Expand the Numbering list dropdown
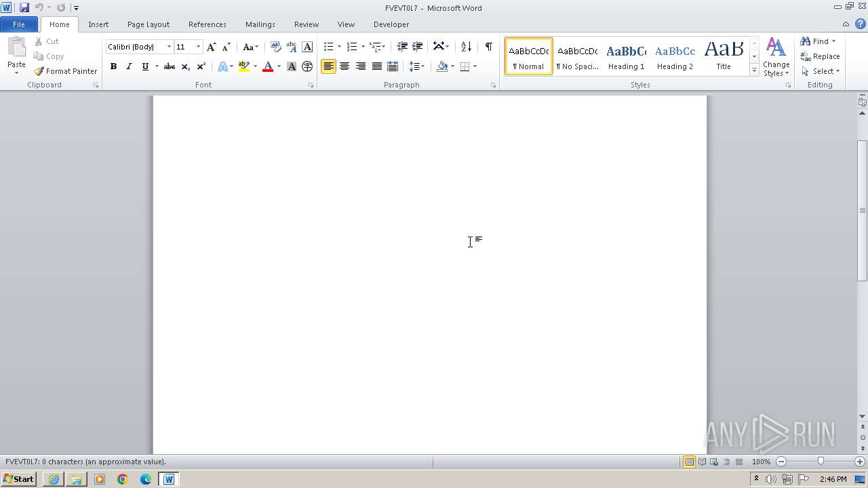 363,47
